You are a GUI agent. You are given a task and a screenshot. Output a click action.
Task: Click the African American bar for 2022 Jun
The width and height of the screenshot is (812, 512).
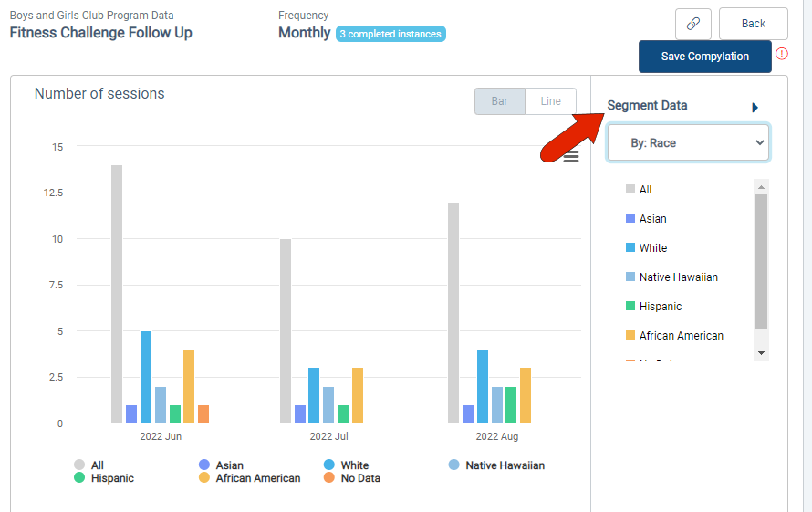click(x=189, y=386)
